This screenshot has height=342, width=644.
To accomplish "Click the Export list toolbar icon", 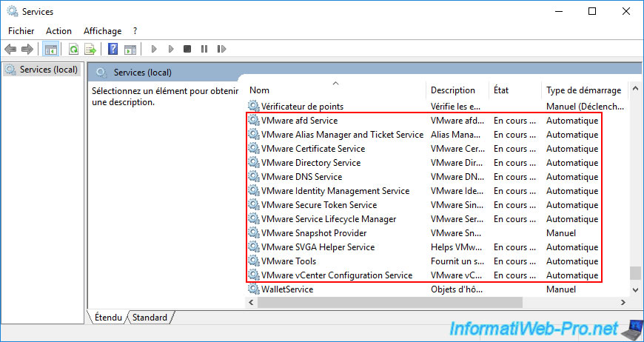I will [x=90, y=50].
